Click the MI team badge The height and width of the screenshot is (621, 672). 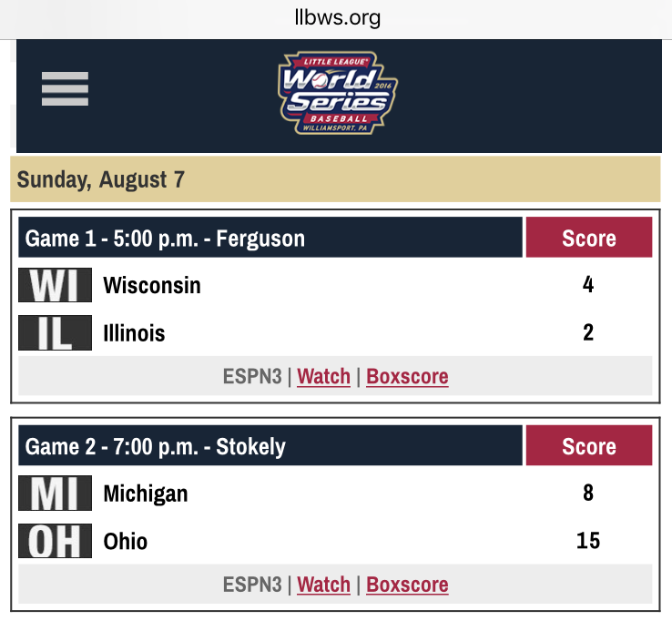[x=55, y=493]
